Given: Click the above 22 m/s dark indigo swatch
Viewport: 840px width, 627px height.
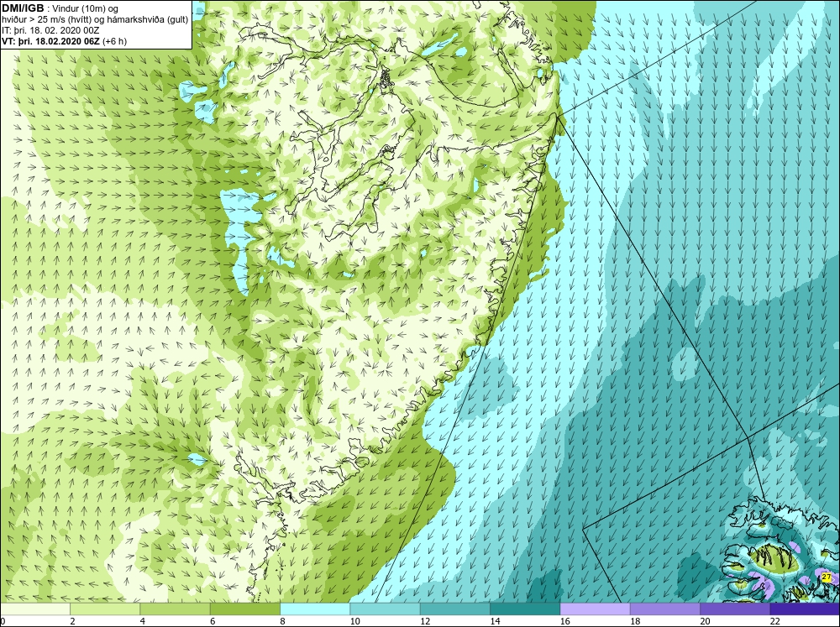Looking at the screenshot, I should coord(805,609).
